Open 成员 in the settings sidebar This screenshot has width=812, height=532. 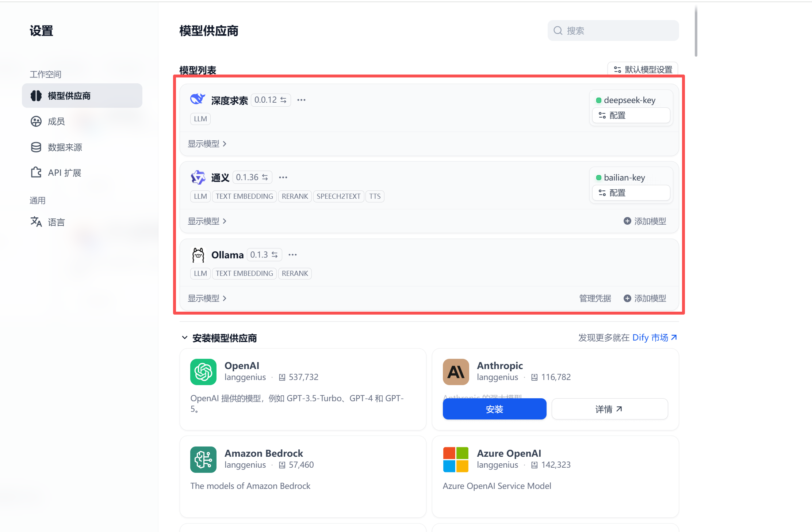(56, 122)
